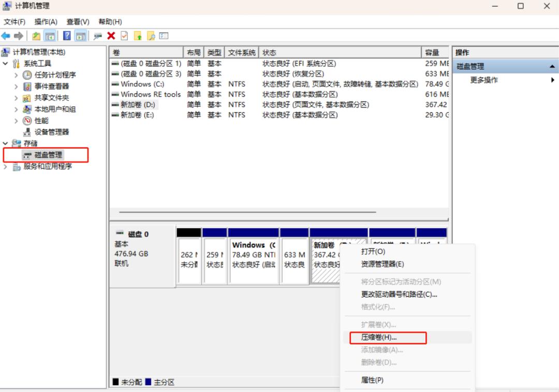Image resolution: width=559 pixels, height=392 pixels.
Task: Open Help via the question mark icon
Action: coord(66,36)
